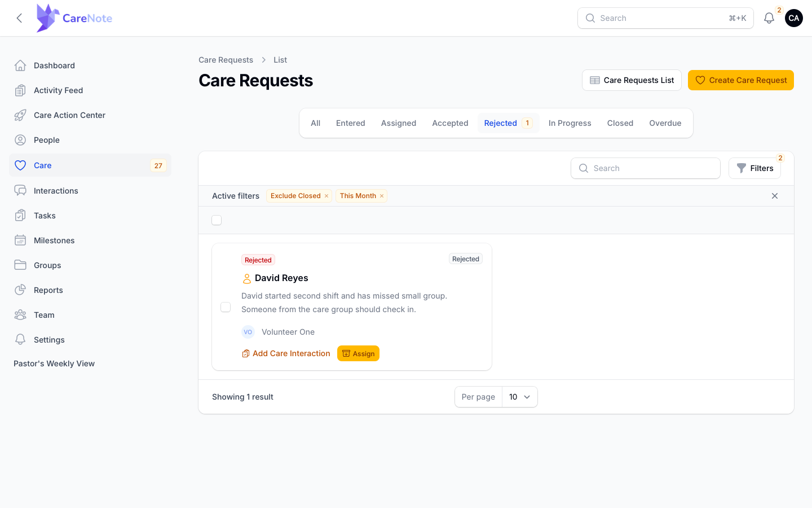This screenshot has width=812, height=508.
Task: Select the Accepted tab
Action: (450, 123)
